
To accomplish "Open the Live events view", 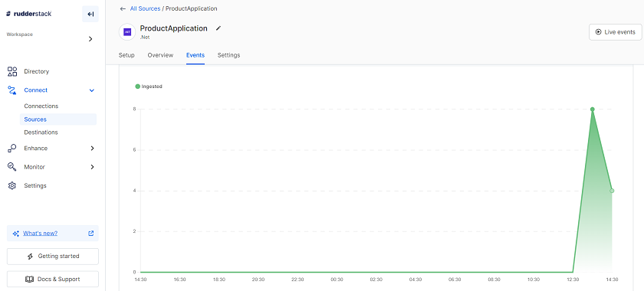I will (615, 32).
